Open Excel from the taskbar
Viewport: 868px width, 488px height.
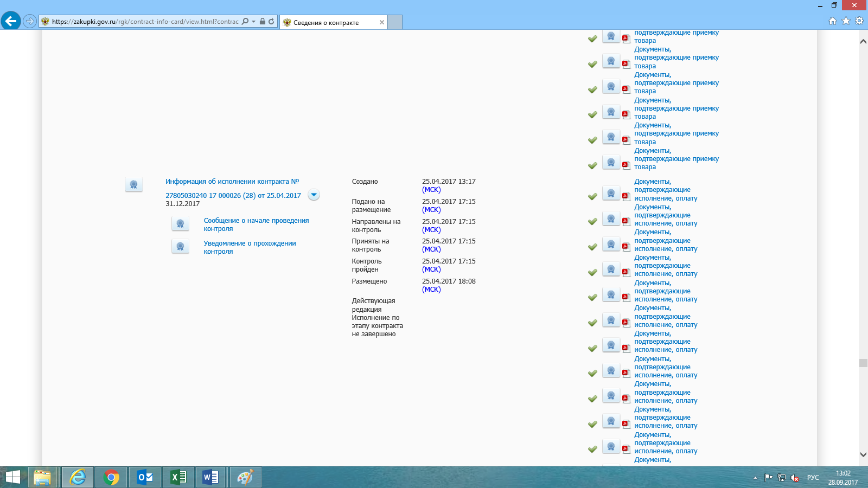click(x=178, y=477)
